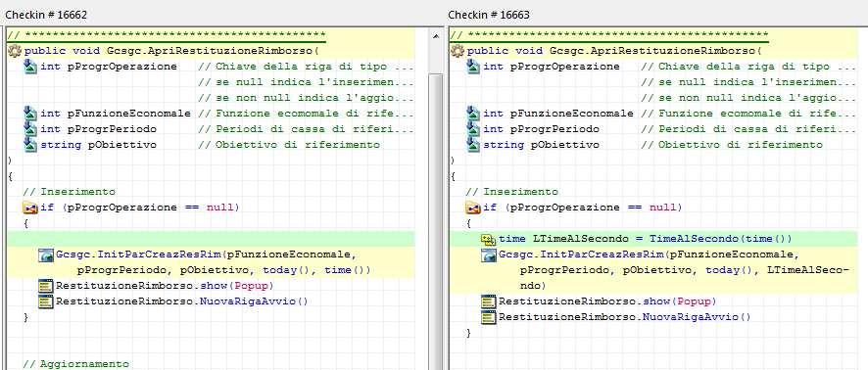Click 'time LTimeAlSecondo = TimeAlSecondo(time())' line
This screenshot has width=868, height=370.
pos(646,239)
